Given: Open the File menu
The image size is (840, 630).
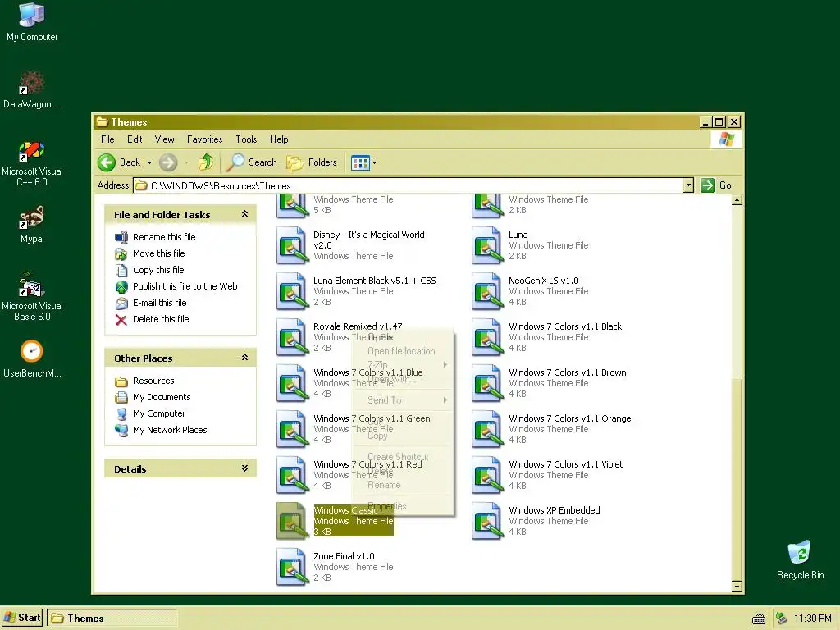Looking at the screenshot, I should [107, 139].
